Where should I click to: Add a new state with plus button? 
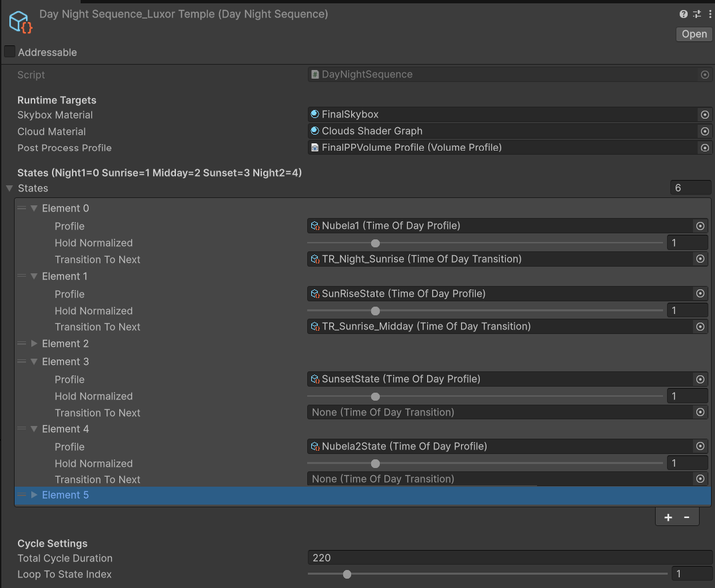pos(668,517)
